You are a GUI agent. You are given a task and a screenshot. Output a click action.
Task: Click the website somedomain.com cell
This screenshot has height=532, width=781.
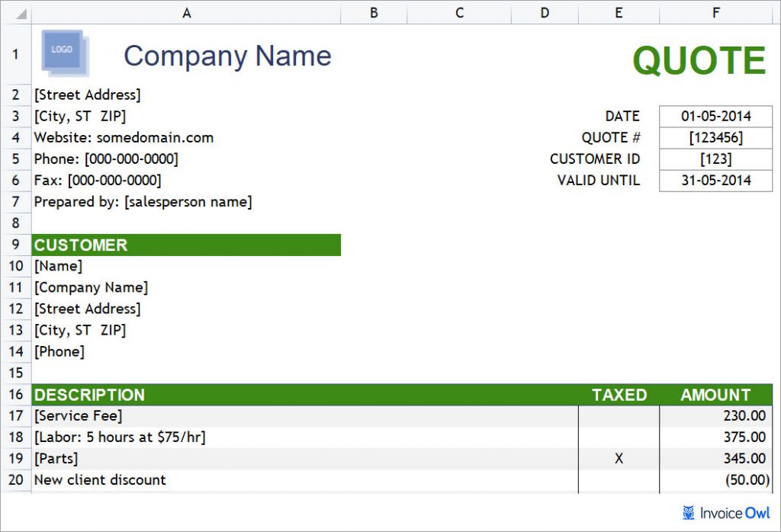[x=124, y=138]
